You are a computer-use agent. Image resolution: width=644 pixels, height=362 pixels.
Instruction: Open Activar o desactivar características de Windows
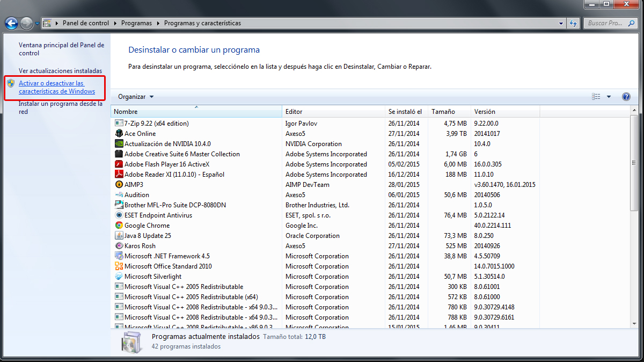point(57,88)
